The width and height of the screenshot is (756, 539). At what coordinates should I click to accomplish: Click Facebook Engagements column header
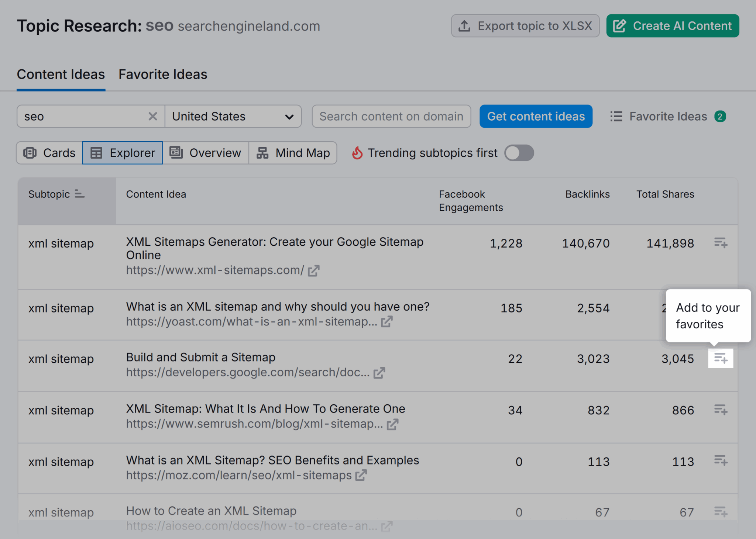pyautogui.click(x=471, y=201)
